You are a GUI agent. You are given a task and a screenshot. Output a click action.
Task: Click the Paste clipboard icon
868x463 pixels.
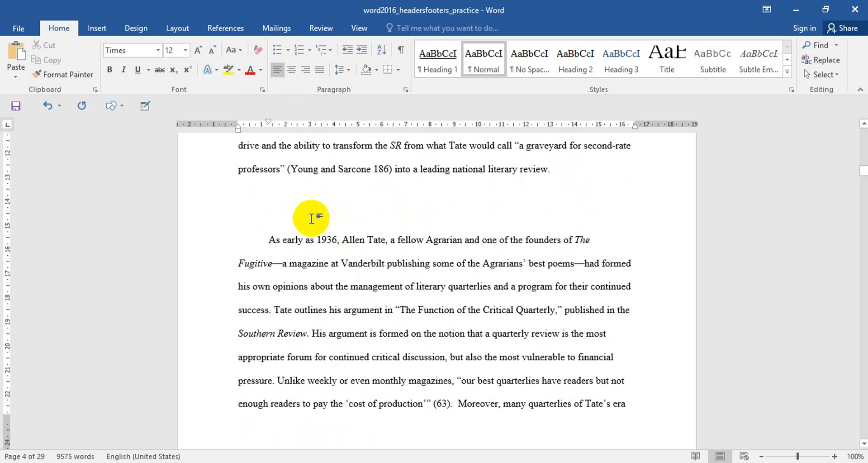[x=16, y=51]
